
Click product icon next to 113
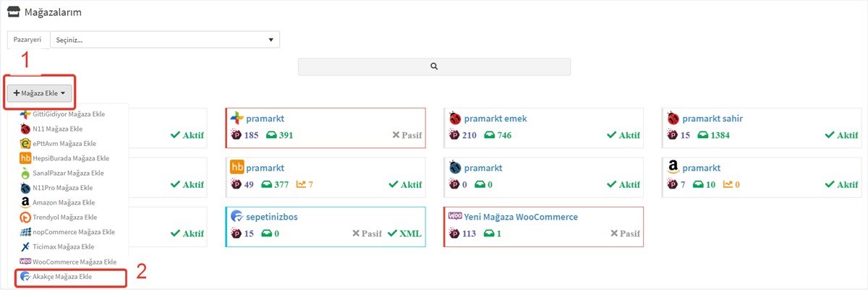point(454,233)
